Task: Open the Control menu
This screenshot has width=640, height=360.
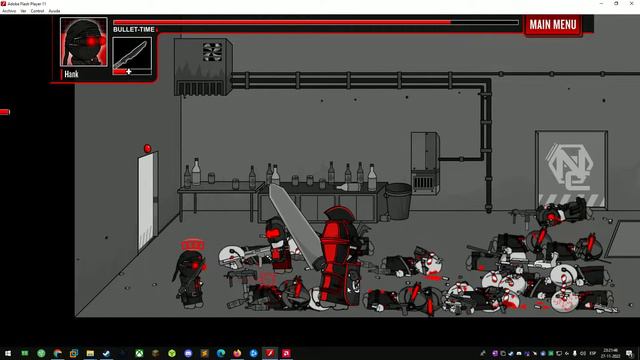Action: (x=38, y=11)
